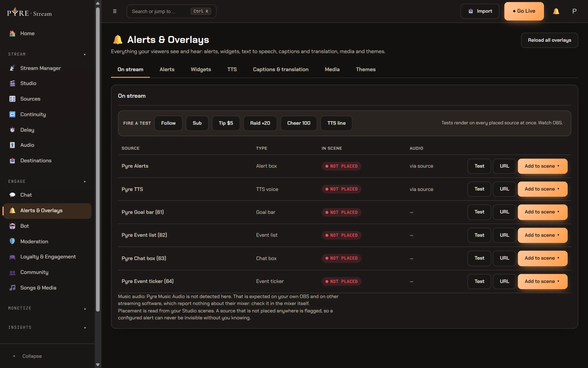Open notifications bell in top bar

click(x=556, y=11)
